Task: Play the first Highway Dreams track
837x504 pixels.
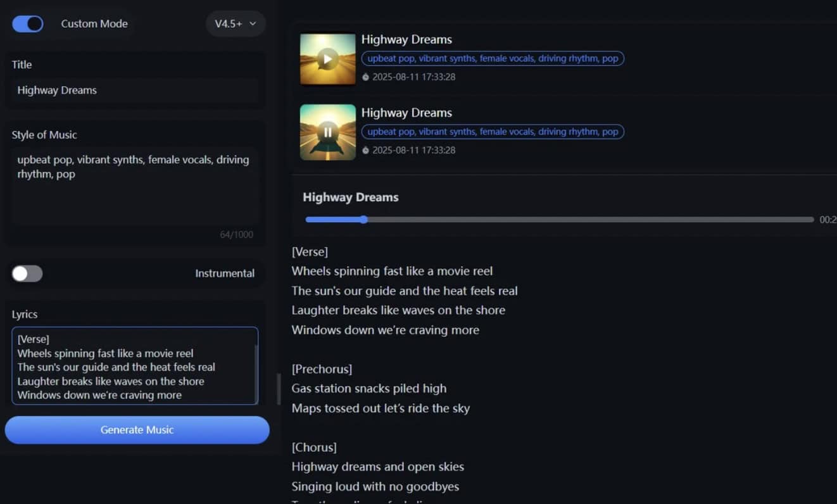Action: click(327, 59)
